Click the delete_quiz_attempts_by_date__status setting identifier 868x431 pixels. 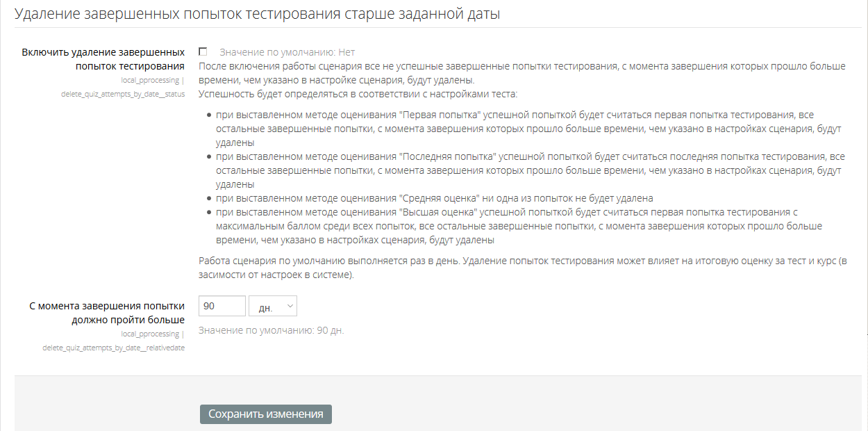[123, 94]
